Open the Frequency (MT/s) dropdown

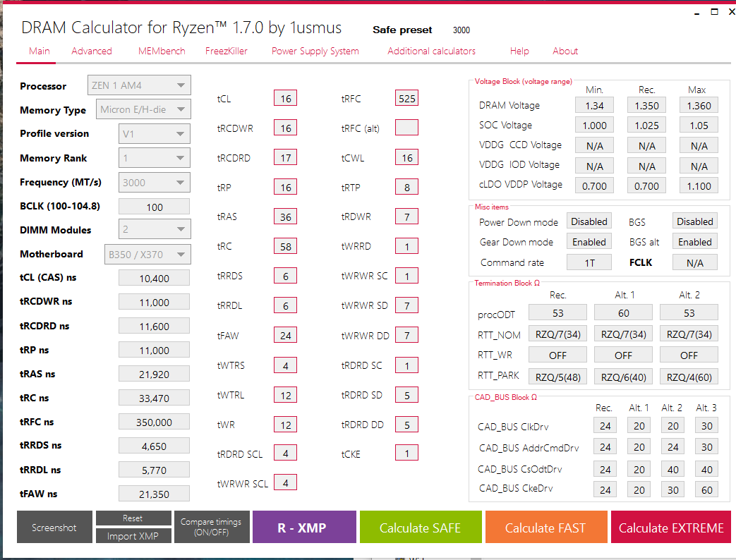pyautogui.click(x=155, y=183)
